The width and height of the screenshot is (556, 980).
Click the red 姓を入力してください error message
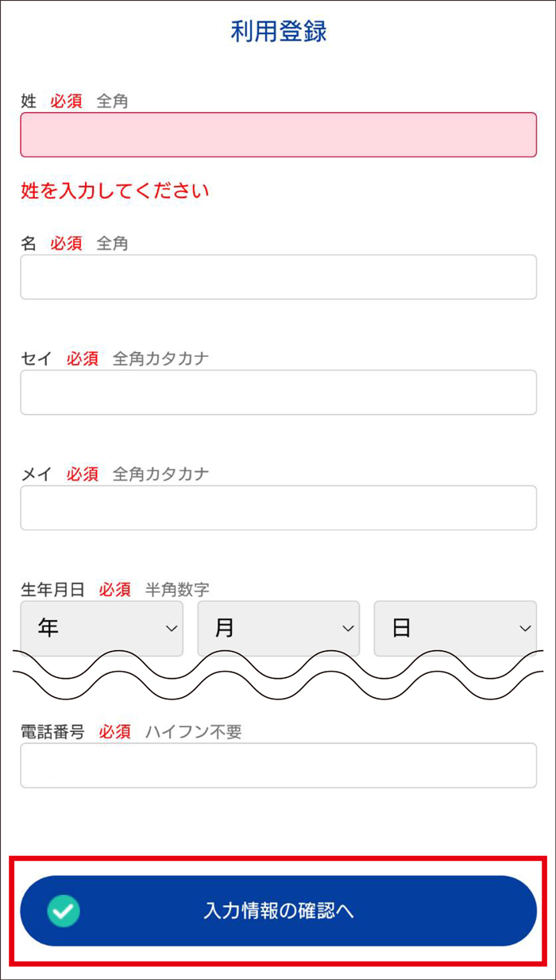click(x=115, y=191)
